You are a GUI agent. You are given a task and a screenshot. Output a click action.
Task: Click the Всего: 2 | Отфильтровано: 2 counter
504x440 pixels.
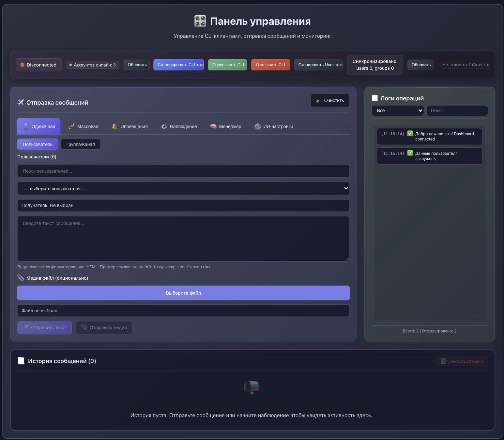430,331
